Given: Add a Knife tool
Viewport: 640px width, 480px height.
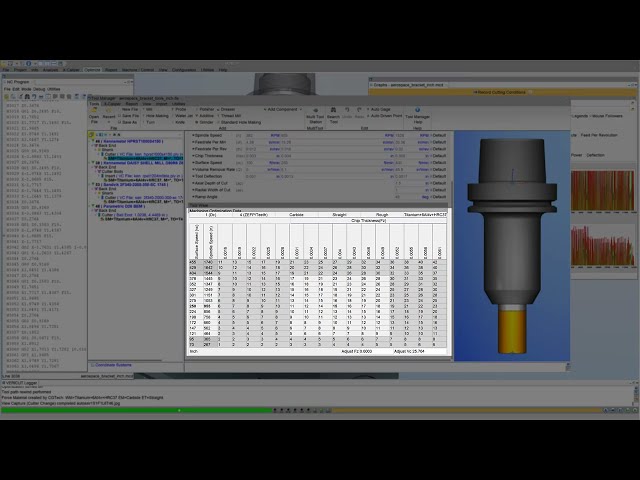Looking at the screenshot, I should click(178, 122).
